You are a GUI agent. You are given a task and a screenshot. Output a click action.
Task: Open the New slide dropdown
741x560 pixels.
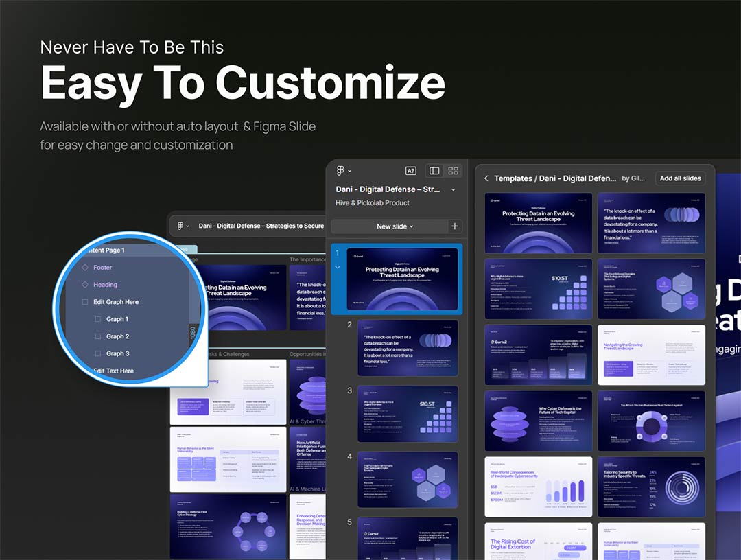(395, 226)
